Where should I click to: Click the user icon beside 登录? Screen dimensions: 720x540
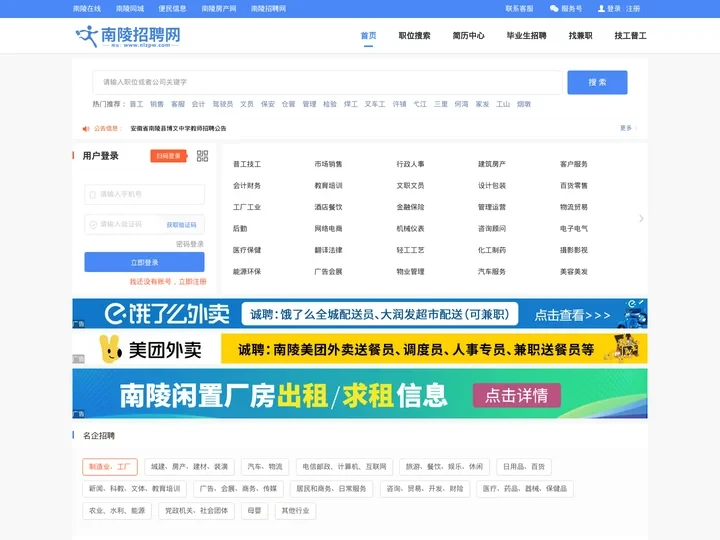pyautogui.click(x=601, y=9)
